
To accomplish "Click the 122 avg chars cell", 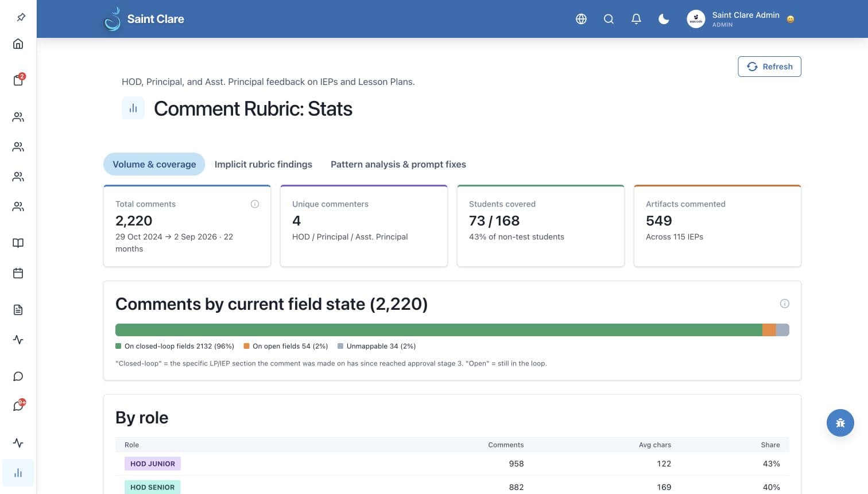I will (x=664, y=464).
